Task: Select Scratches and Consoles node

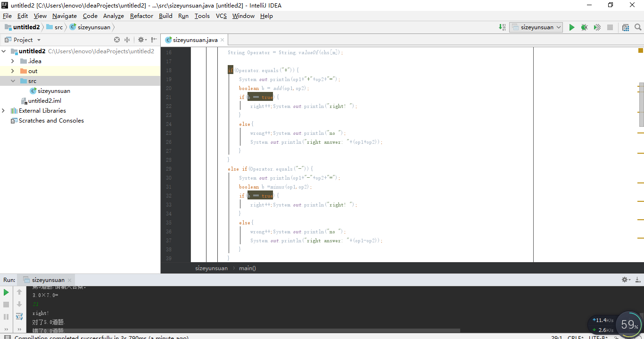Action: click(51, 121)
